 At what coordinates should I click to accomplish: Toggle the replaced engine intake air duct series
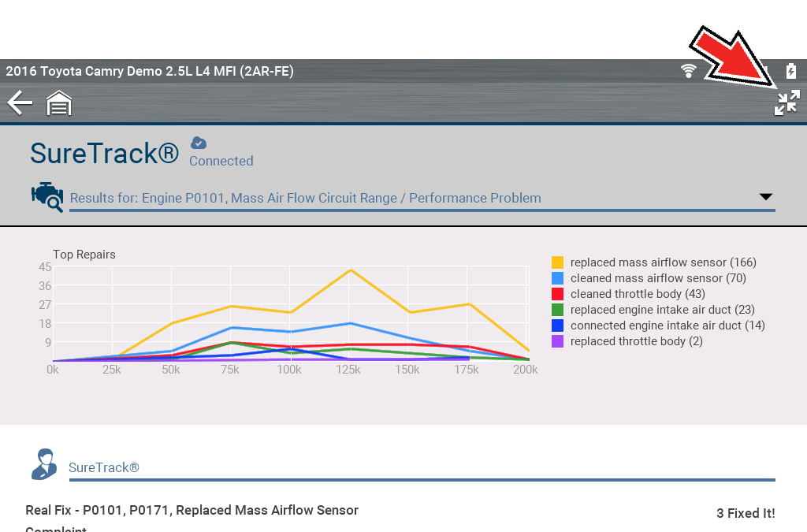click(662, 310)
